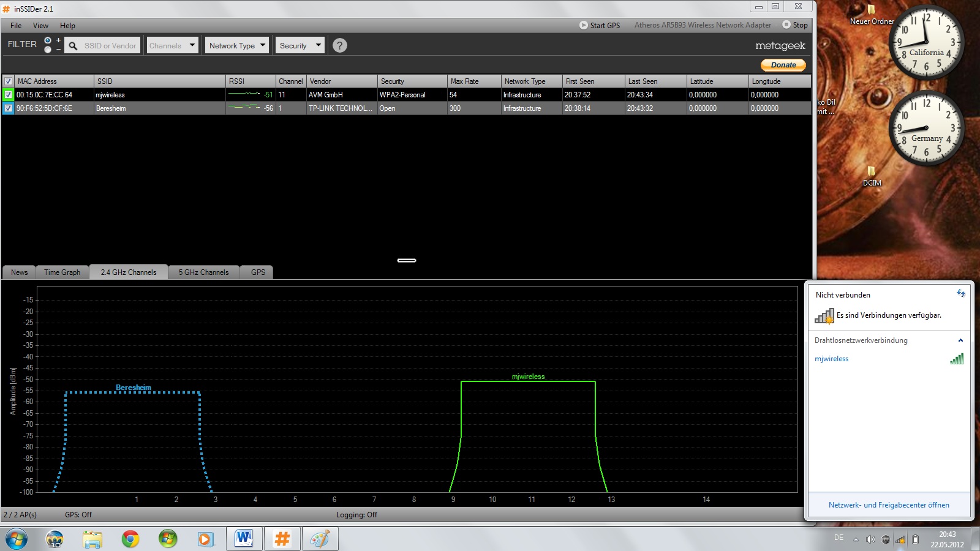Open the File menu

tap(16, 26)
